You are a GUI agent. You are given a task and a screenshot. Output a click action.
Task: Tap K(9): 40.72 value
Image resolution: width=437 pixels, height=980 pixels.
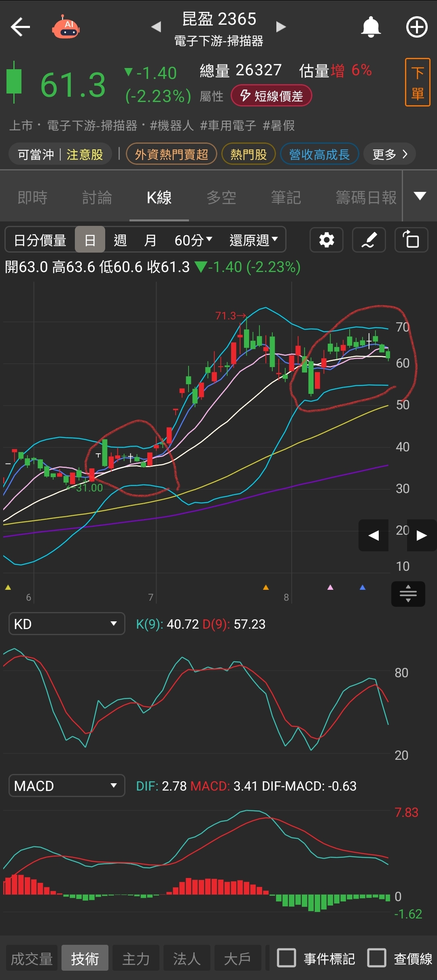[168, 624]
